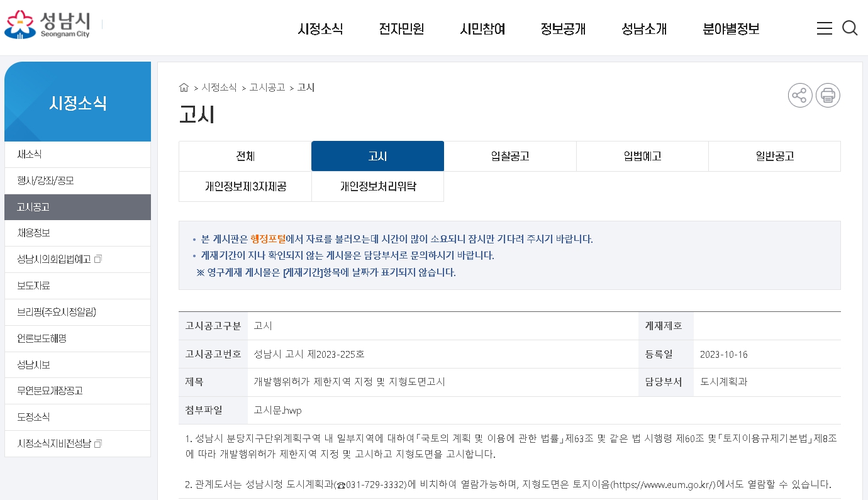Switch to the 입찰공고 tab
Screen dimensions: 868x500
pos(510,157)
